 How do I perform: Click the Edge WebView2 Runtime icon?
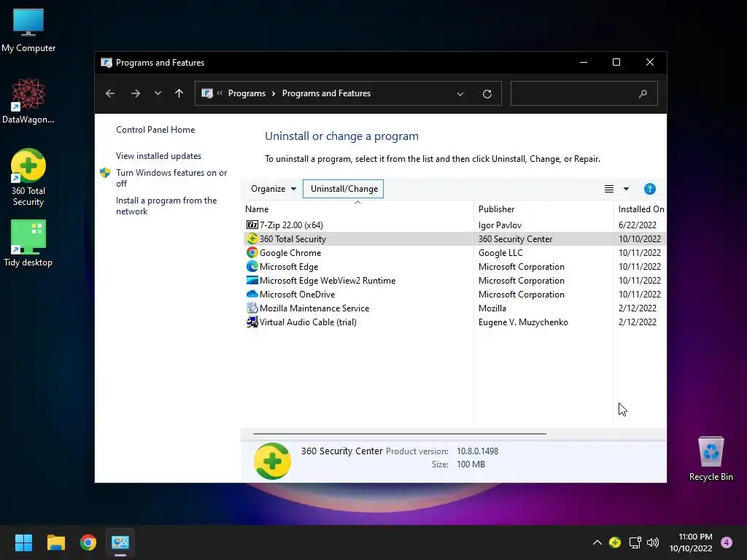point(252,280)
